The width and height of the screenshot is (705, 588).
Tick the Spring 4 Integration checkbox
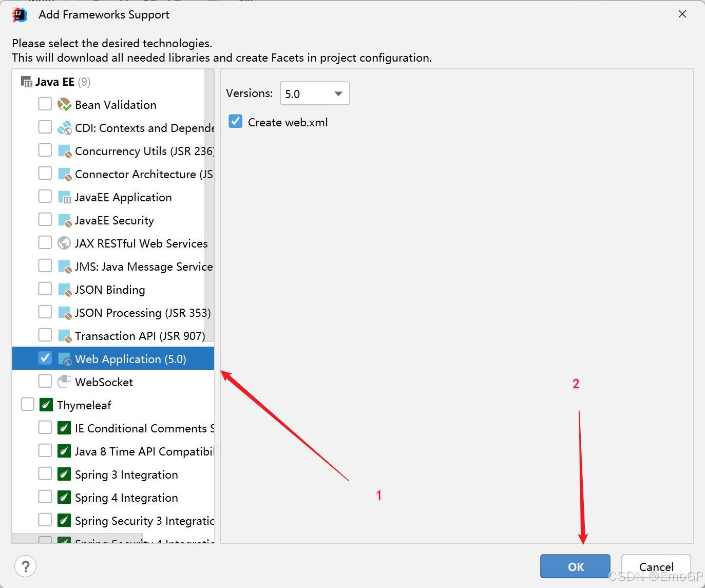click(45, 497)
